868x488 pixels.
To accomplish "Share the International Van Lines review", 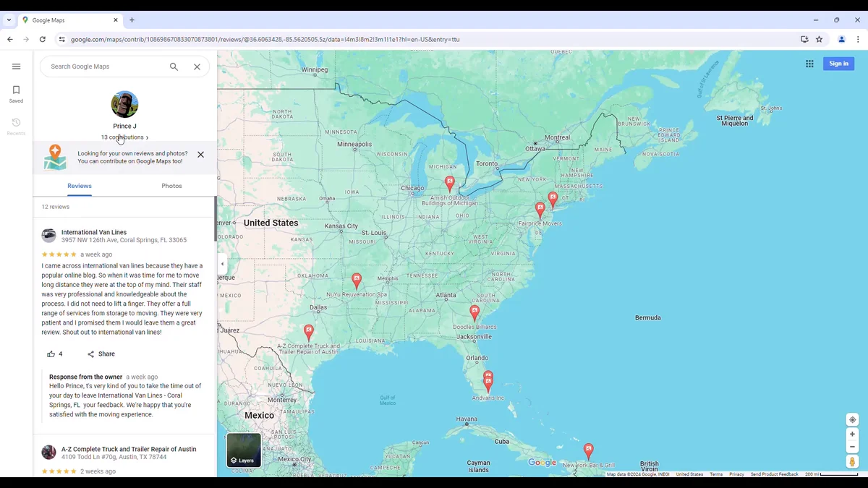I will click(x=101, y=354).
